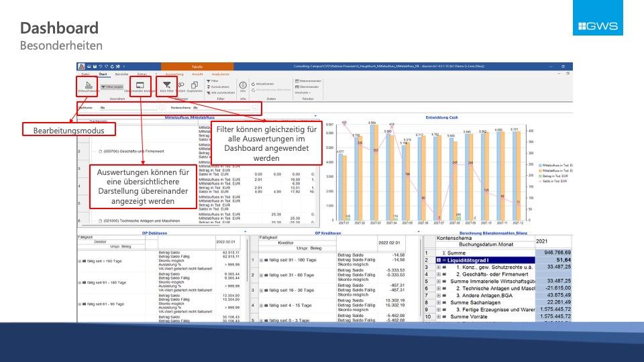Click the Entwicklung Cash chart title

[x=441, y=117]
